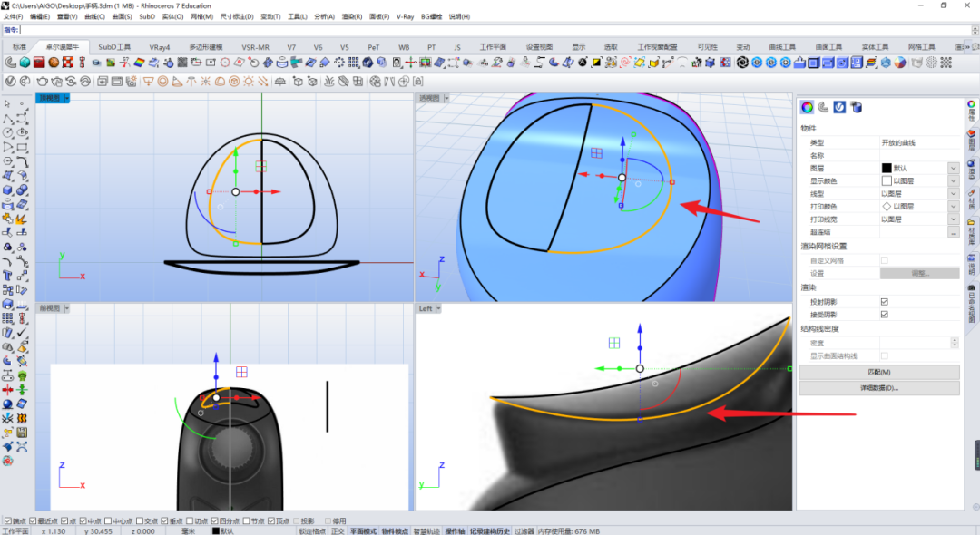Click the red circle target icon
This screenshot has width=980, height=535.
(x=226, y=63)
